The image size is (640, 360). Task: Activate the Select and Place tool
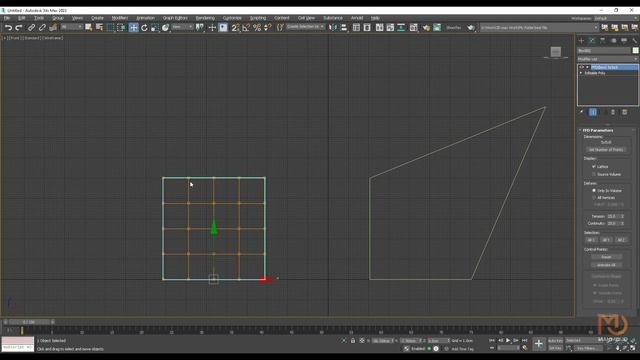coord(165,28)
